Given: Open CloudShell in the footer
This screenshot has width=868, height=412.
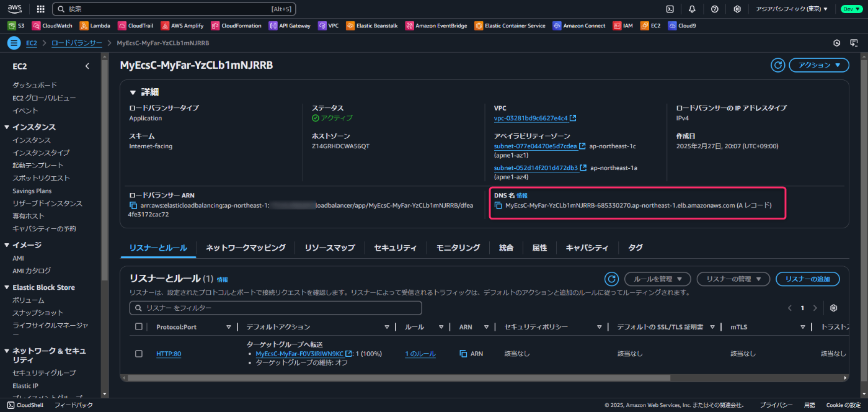Looking at the screenshot, I should (25, 405).
